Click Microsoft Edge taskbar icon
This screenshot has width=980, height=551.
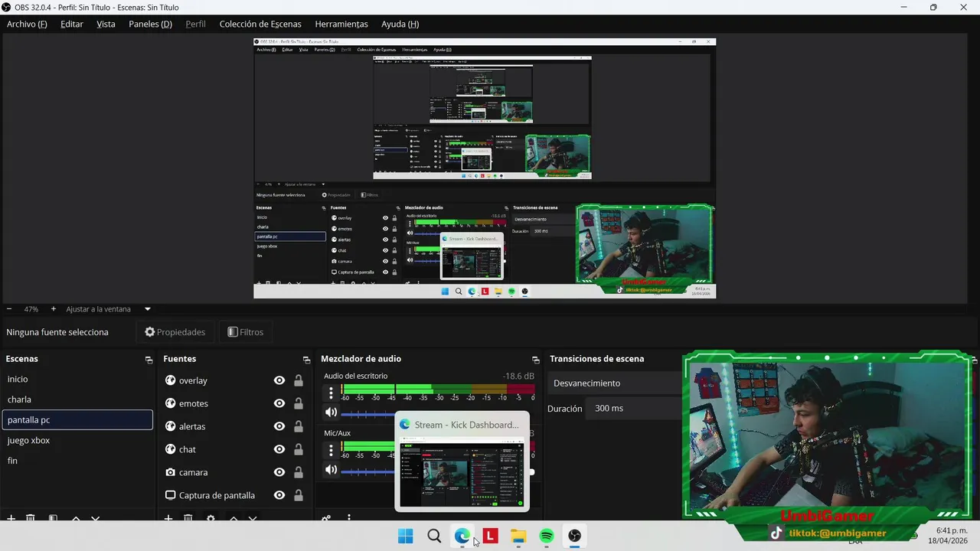(462, 536)
